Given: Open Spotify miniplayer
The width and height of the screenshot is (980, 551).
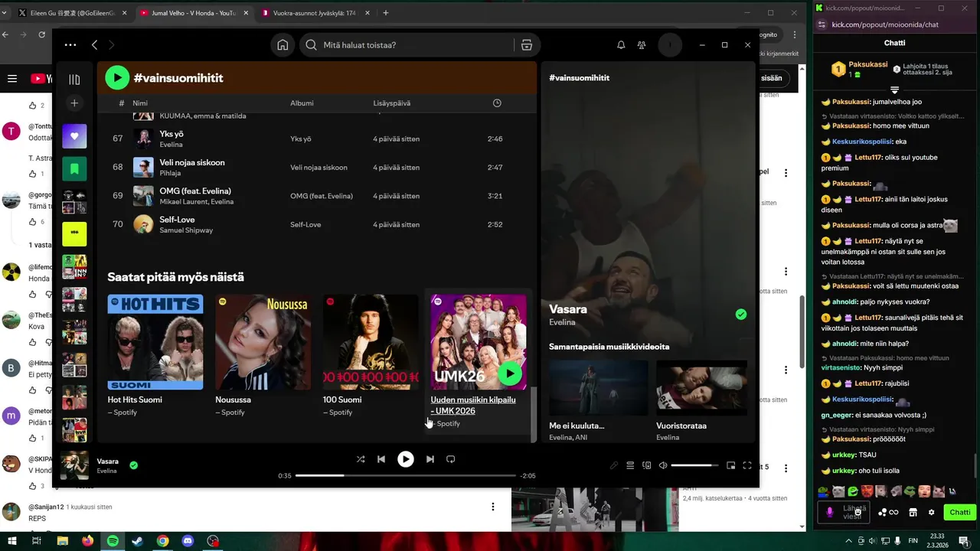Looking at the screenshot, I should pyautogui.click(x=730, y=465).
